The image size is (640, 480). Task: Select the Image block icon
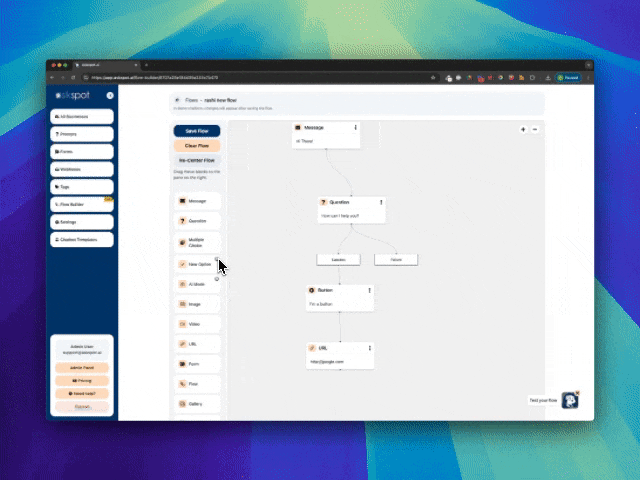(182, 304)
